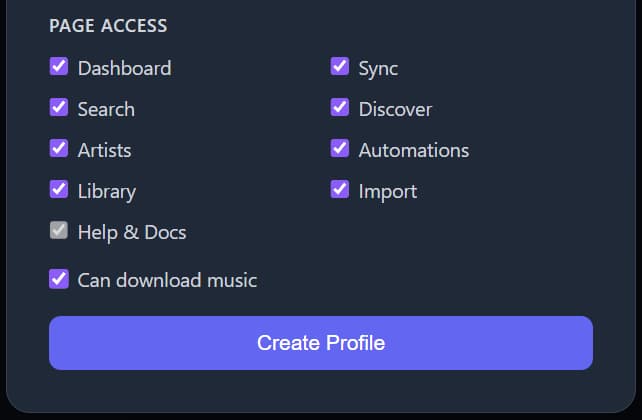Click the Dashboard label text

[x=124, y=68]
